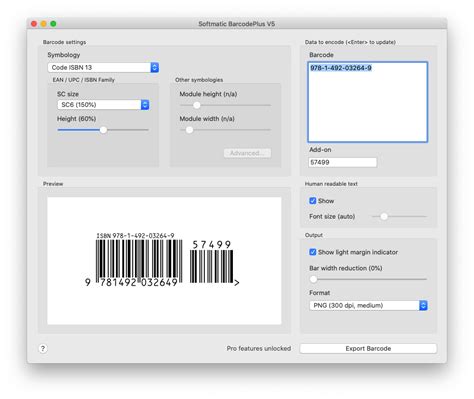Viewport: 474px width, 399px height.
Task: Click the Module height slider handle
Action: tap(197, 105)
